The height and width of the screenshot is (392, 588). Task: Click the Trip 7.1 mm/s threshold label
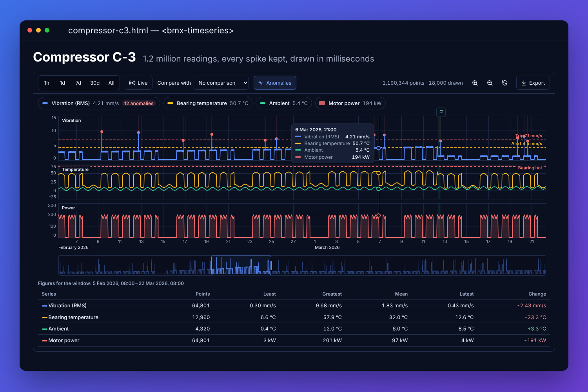tap(529, 136)
